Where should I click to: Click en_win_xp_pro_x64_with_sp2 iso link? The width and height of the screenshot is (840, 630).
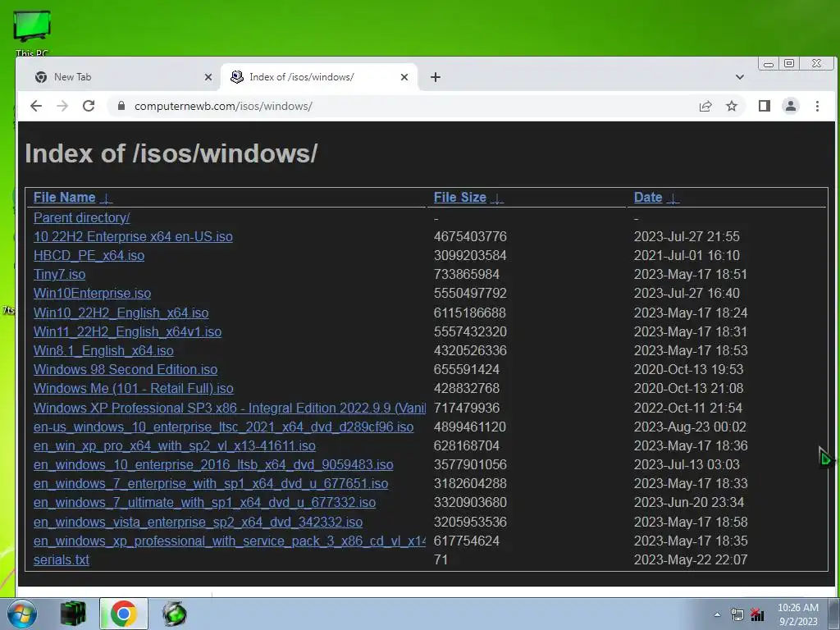click(175, 445)
